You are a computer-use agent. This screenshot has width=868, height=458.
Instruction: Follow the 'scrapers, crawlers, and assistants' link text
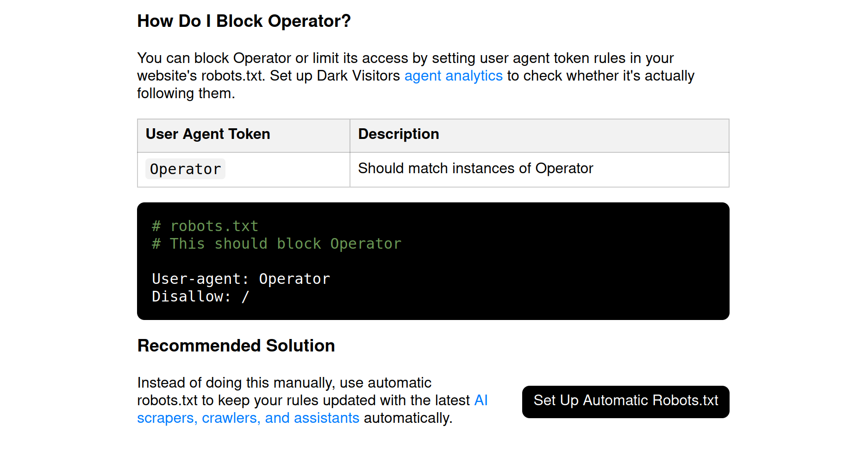pos(248,418)
